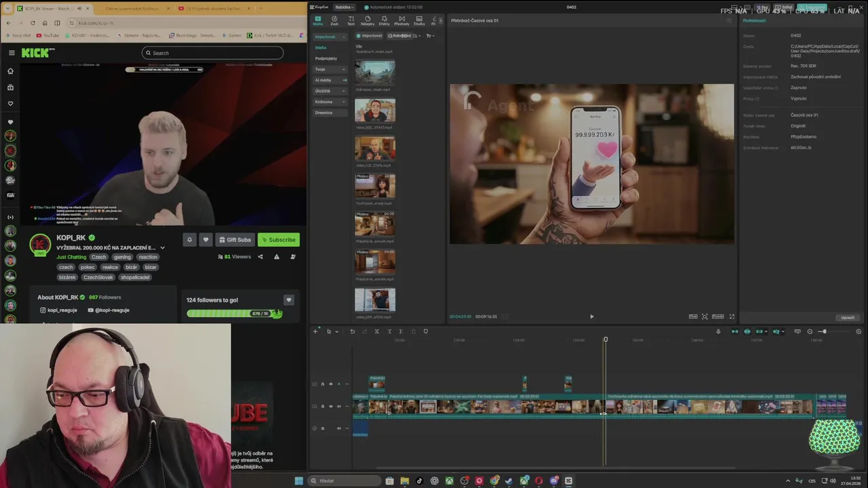868x488 pixels.
Task: Open the media filter dropdown
Action: click(429, 36)
